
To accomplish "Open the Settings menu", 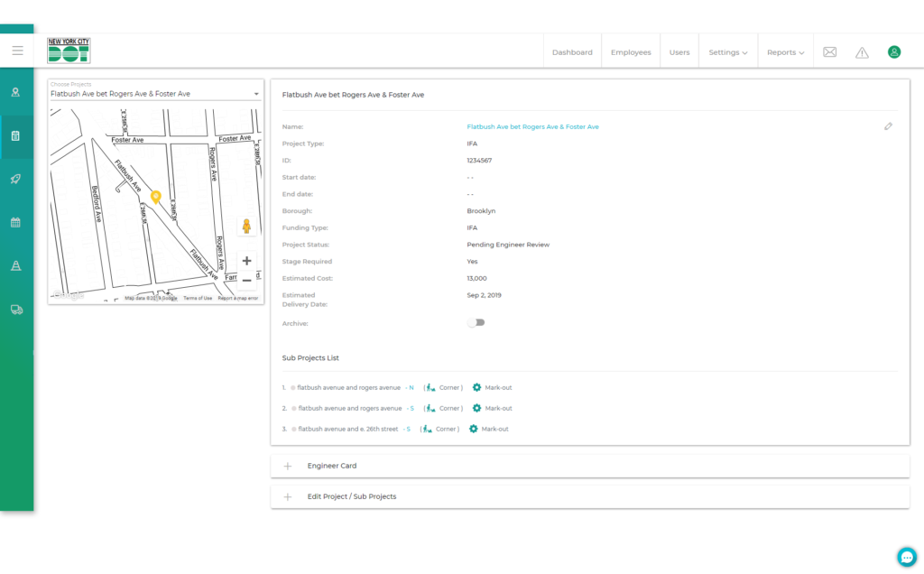I will point(727,52).
